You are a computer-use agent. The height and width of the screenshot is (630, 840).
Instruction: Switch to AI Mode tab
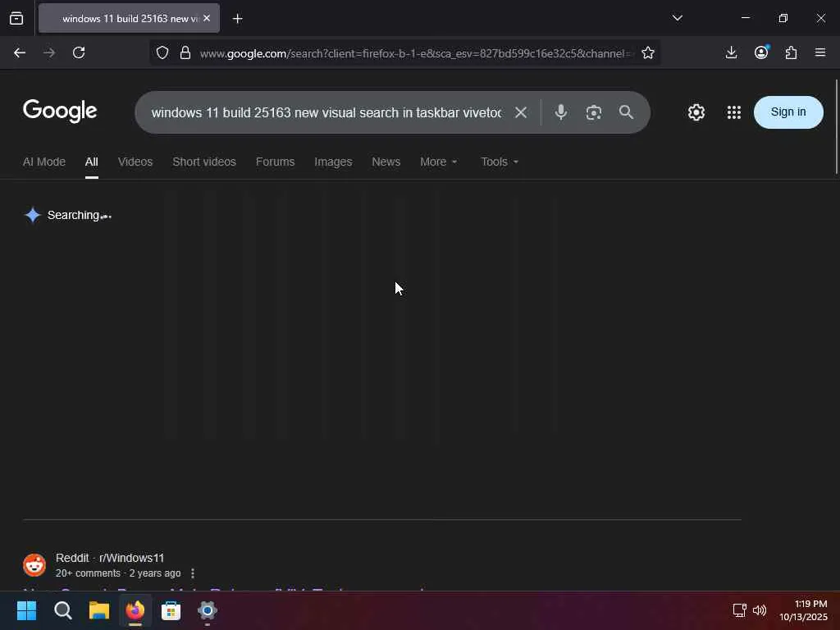pos(44,162)
